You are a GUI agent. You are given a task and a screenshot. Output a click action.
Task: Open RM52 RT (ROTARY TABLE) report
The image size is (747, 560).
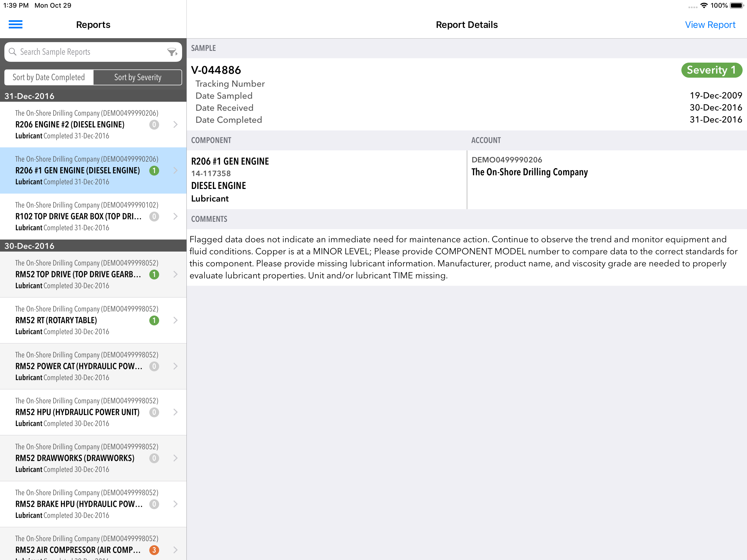tap(93, 320)
